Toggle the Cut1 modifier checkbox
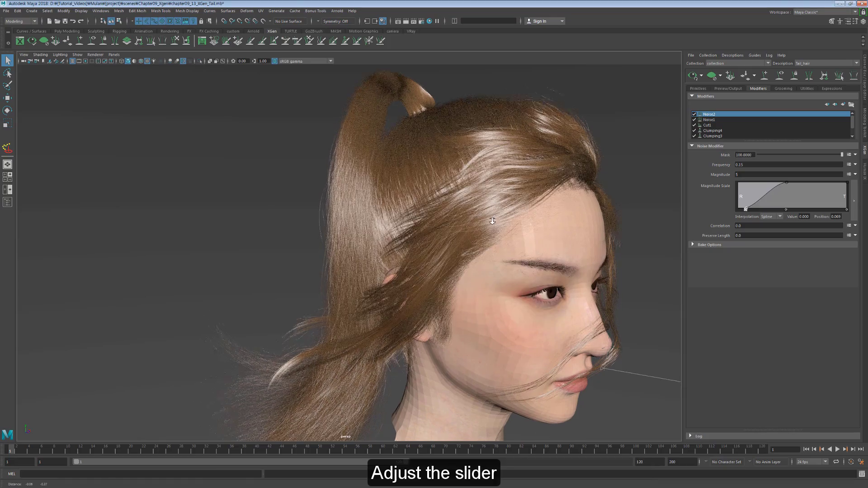868x488 pixels. 694,125
